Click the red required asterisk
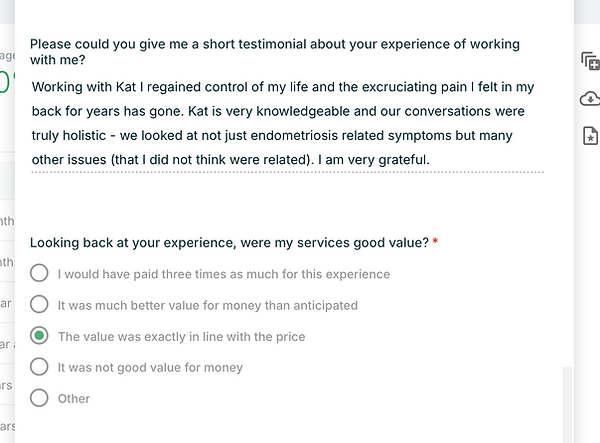 click(436, 243)
